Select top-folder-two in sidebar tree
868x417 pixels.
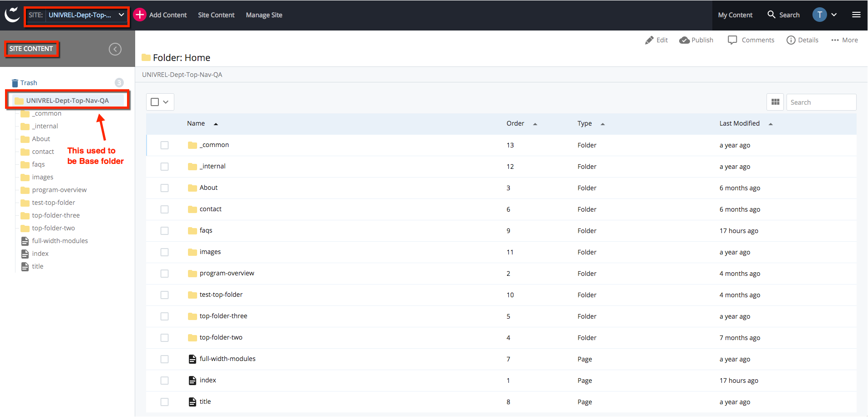(x=53, y=228)
